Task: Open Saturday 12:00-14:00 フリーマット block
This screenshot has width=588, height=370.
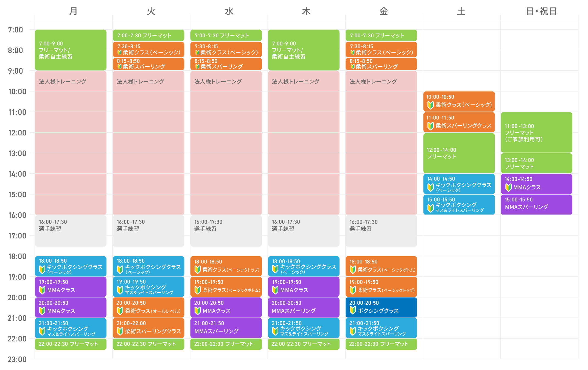Action: [459, 153]
